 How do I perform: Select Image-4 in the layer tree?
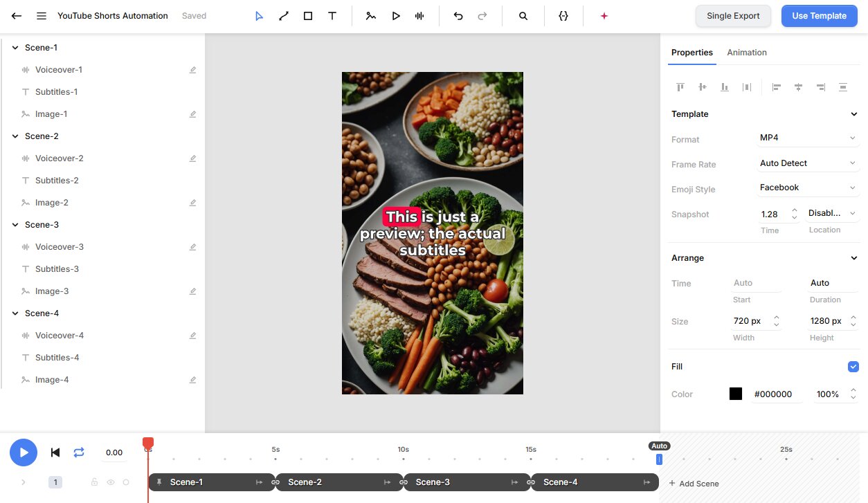click(52, 380)
